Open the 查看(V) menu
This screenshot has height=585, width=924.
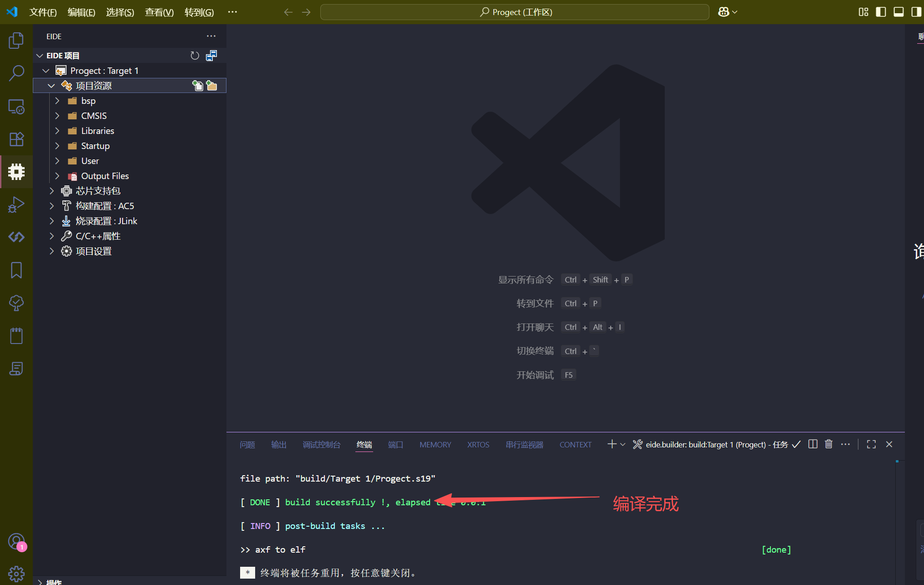(159, 12)
